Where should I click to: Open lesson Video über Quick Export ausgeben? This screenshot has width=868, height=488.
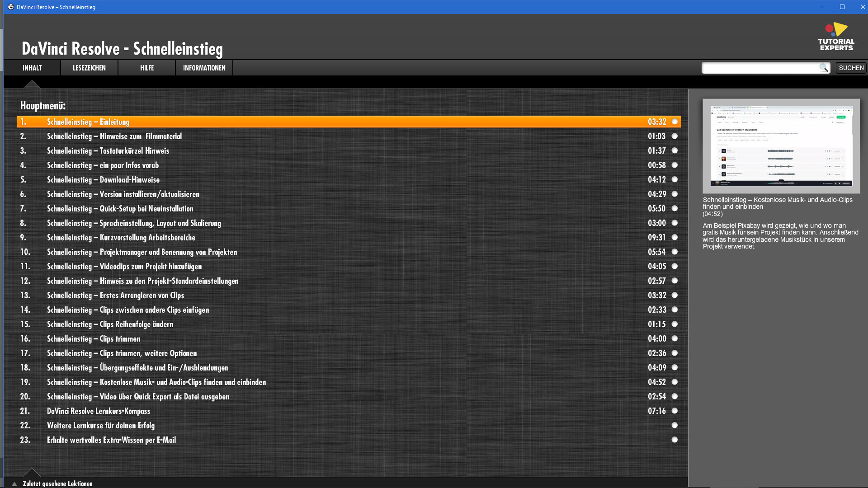click(x=349, y=396)
